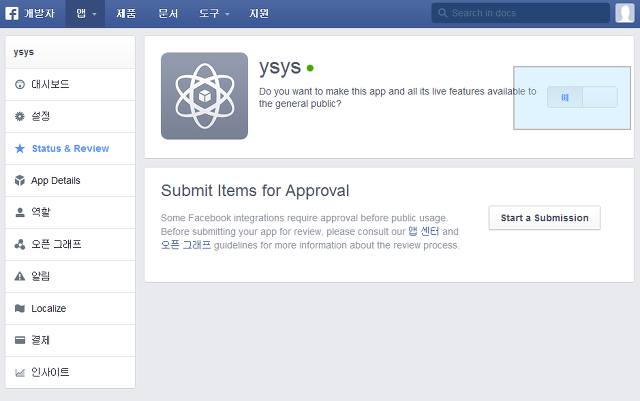The height and width of the screenshot is (401, 640).
Task: Open App Details in the sidebar
Action: (70, 180)
